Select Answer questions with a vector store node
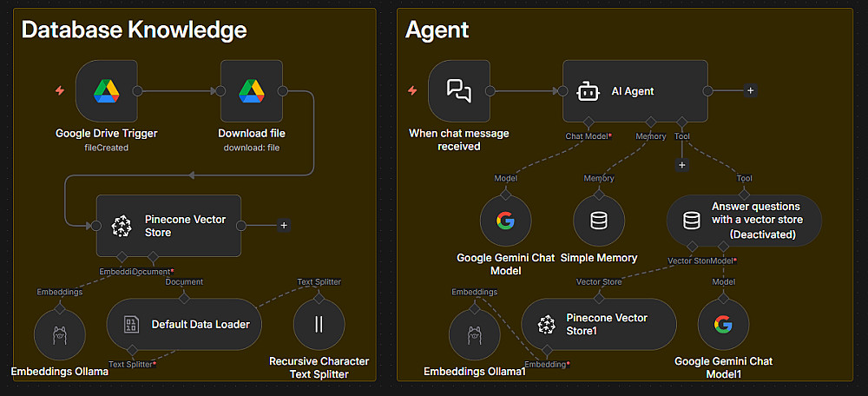The height and width of the screenshot is (396, 868). (x=744, y=221)
